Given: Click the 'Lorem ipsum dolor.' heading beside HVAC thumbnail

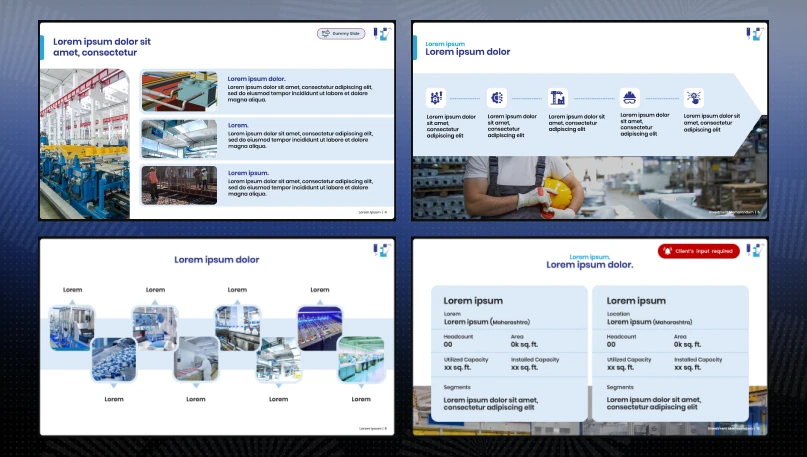Looking at the screenshot, I should coord(256,79).
